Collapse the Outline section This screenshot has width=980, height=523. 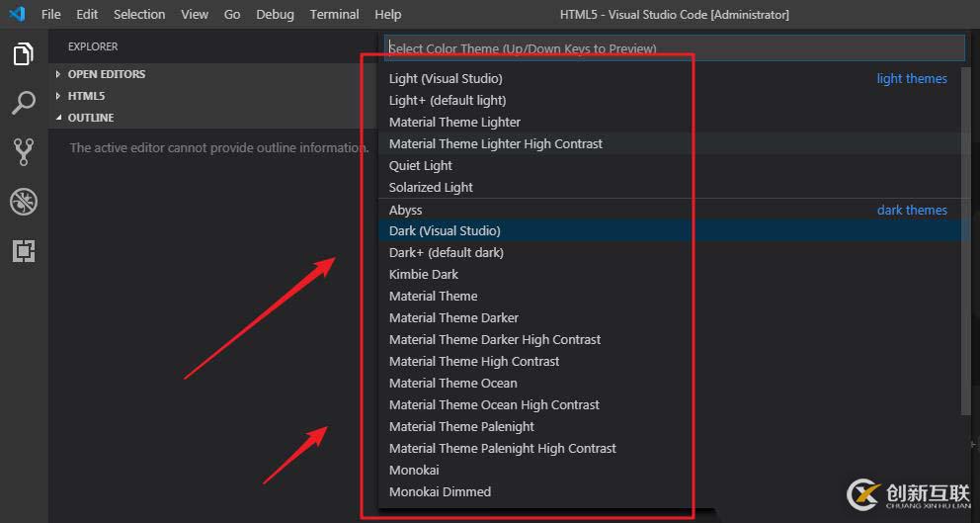[x=212, y=118]
